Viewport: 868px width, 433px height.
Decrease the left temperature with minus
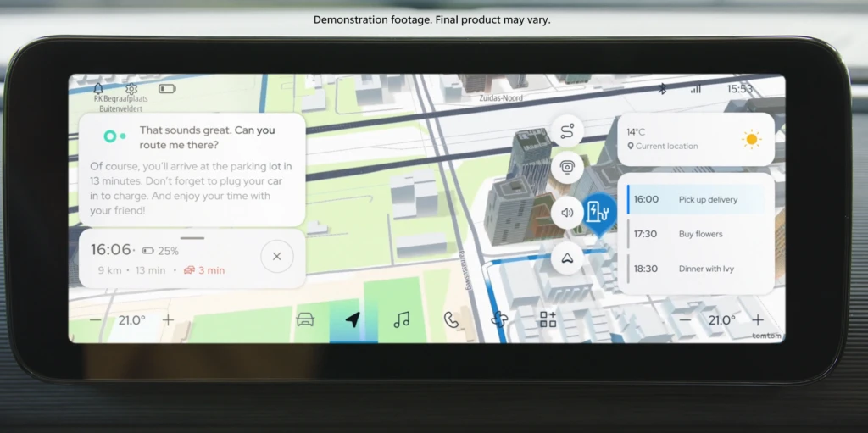pyautogui.click(x=95, y=320)
